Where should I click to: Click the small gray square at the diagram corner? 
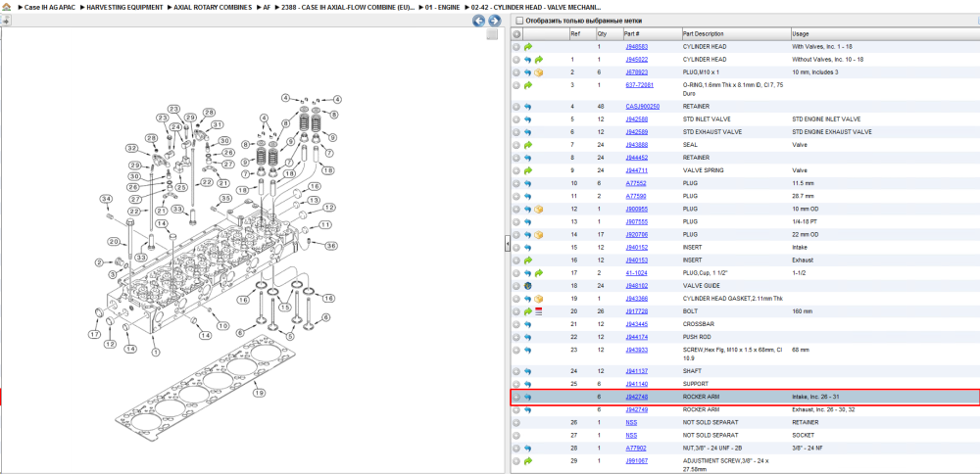coord(493,34)
